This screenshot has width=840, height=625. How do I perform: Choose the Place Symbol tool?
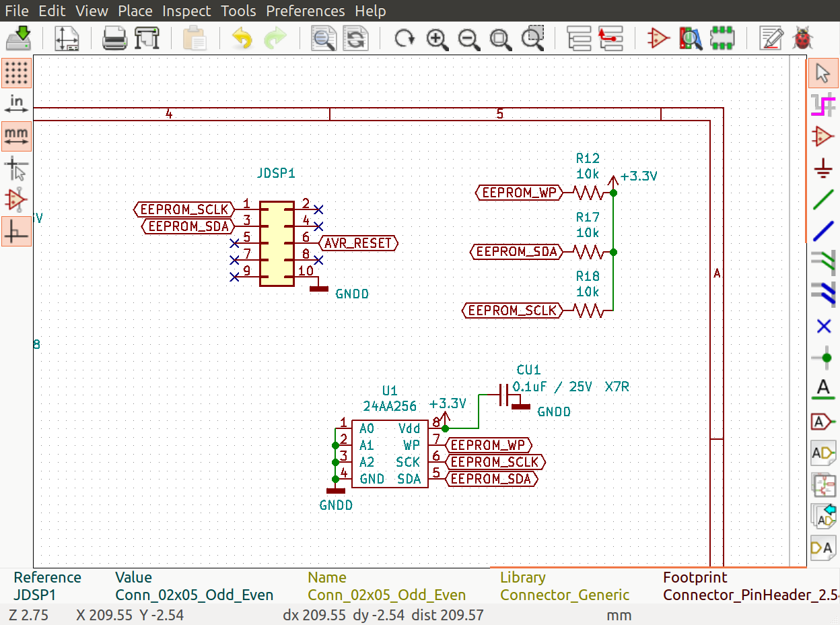tap(823, 137)
